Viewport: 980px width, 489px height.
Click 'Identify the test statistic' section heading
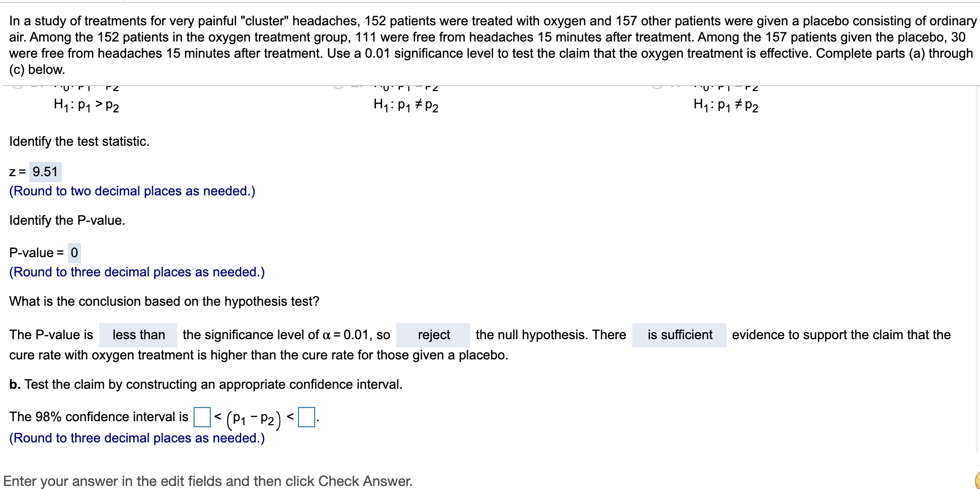click(x=79, y=141)
